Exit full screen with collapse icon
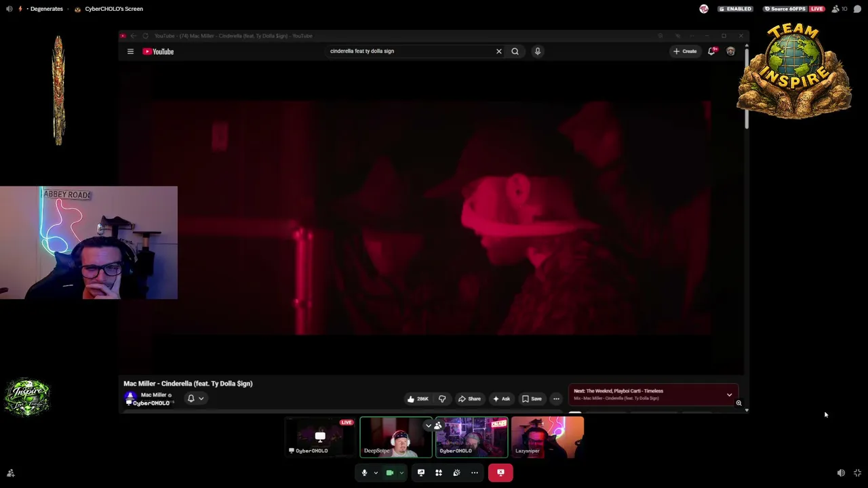This screenshot has width=868, height=488. pyautogui.click(x=858, y=473)
